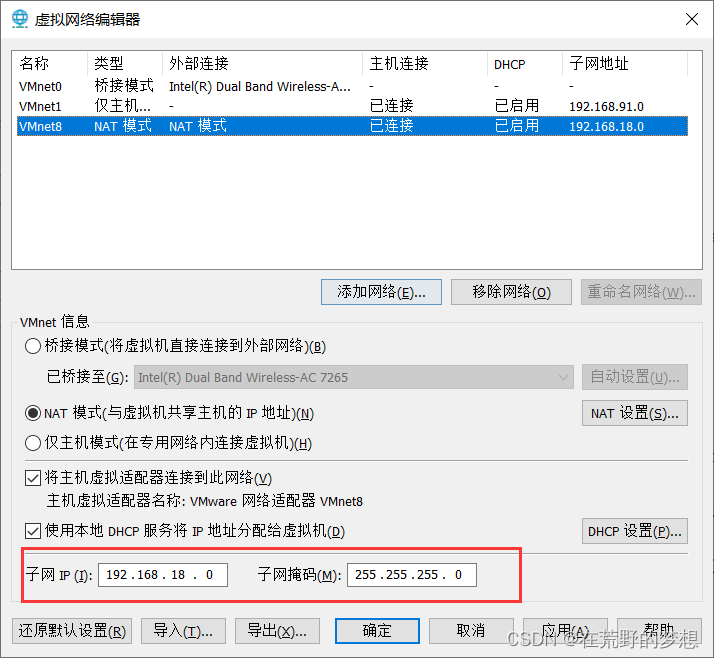Select the 仅主机模式 radio button
This screenshot has height=658, width=714.
33,443
